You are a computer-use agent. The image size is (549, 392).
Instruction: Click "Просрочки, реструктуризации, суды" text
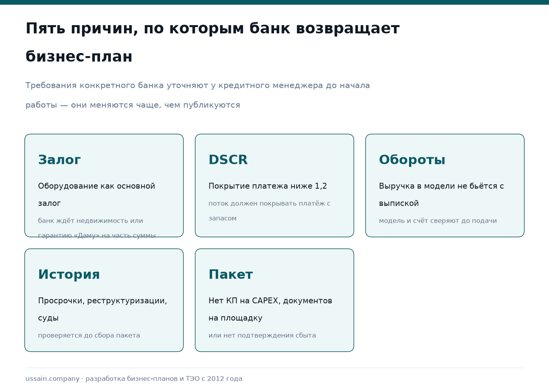click(103, 309)
